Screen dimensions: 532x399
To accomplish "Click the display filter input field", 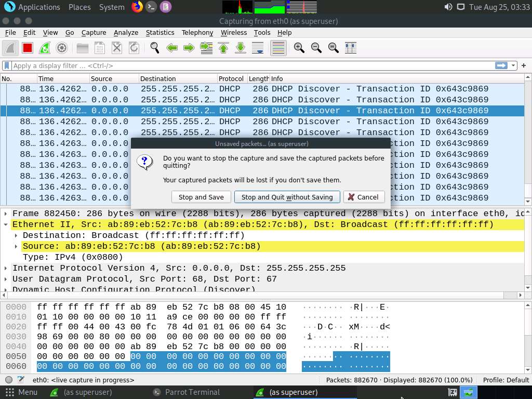I will pyautogui.click(x=253, y=65).
